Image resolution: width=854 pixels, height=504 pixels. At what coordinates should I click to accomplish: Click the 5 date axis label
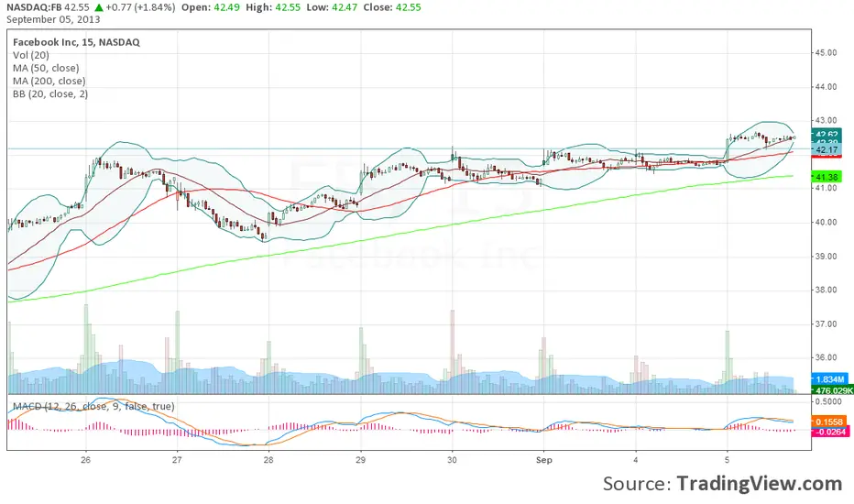click(x=728, y=460)
